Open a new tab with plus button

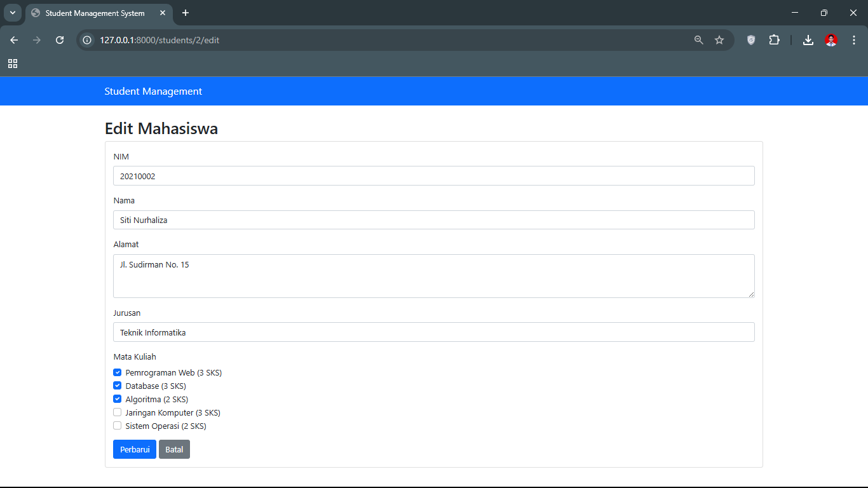coord(186,13)
